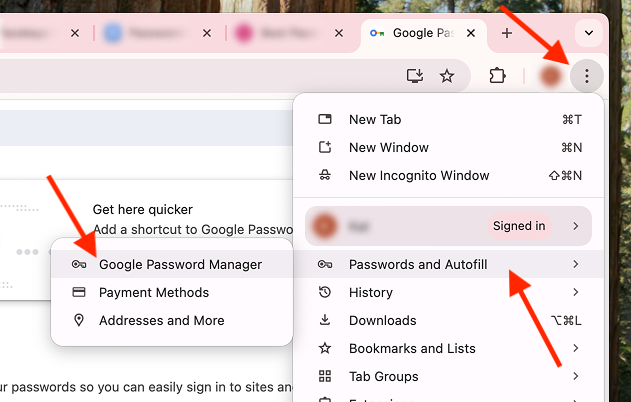Click the Bookmarks and Lists star icon
This screenshot has width=631, height=402.
click(325, 348)
